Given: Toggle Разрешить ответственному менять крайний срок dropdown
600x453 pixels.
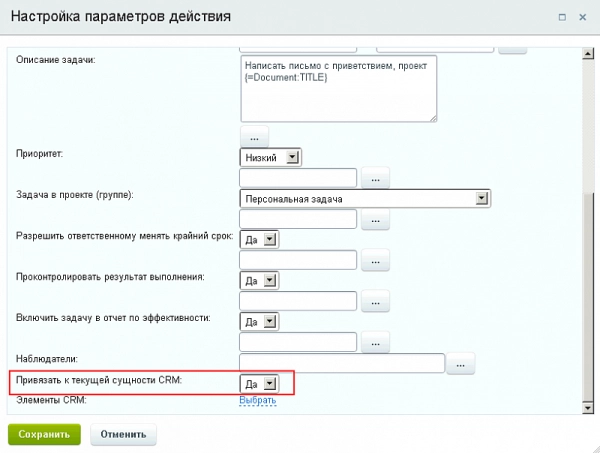Looking at the screenshot, I should click(260, 240).
